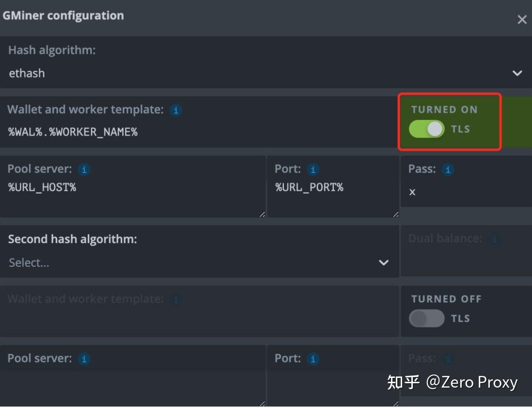Turn on the second TLS toggle
532x407 pixels.
(x=426, y=318)
